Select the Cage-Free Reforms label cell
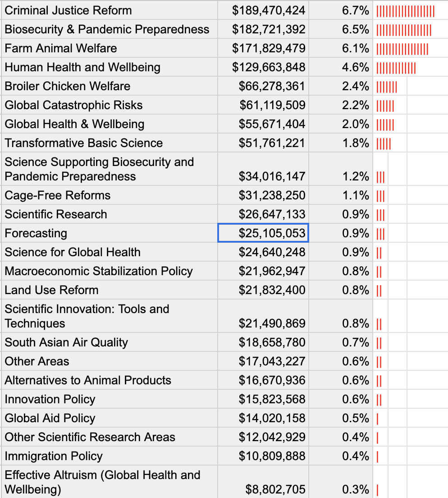This screenshot has height=498, width=448. 58,195
